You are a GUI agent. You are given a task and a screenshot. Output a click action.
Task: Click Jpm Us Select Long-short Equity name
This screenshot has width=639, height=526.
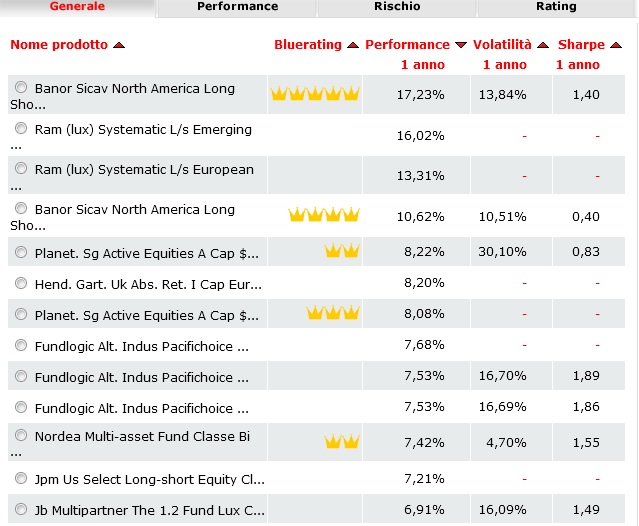[x=150, y=480]
